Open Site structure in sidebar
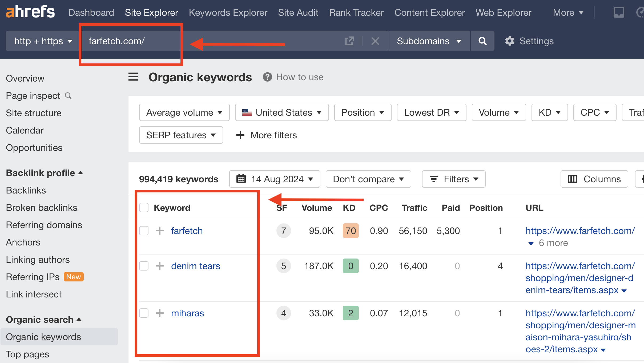644x363 pixels. (x=34, y=113)
